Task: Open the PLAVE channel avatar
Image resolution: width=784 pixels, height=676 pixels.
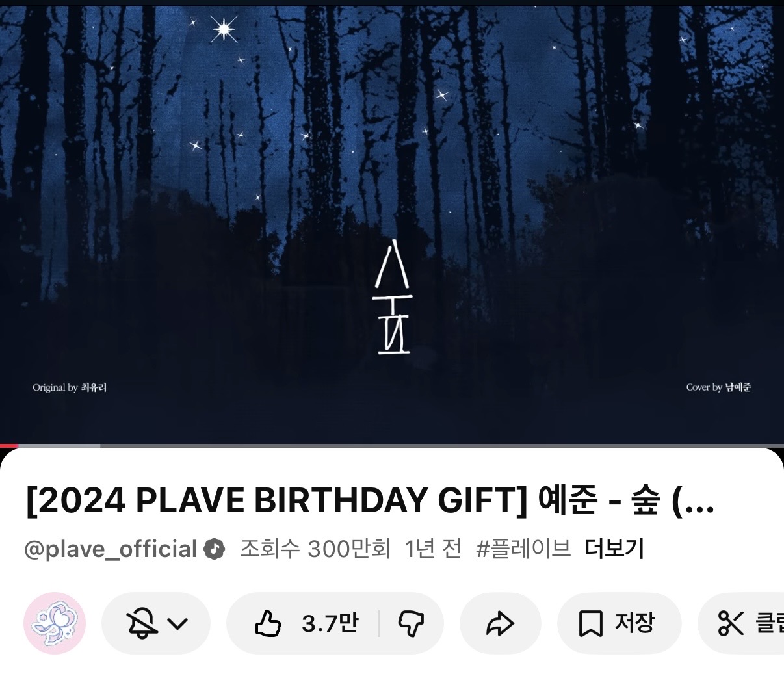Action: 55,623
